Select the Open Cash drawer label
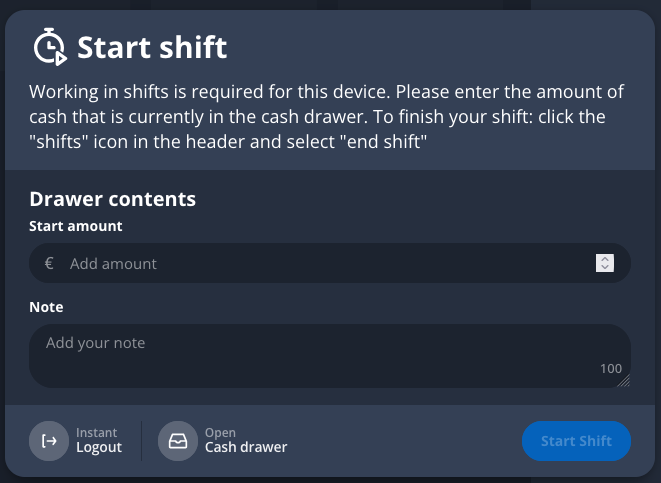Image resolution: width=661 pixels, height=483 pixels. pyautogui.click(x=246, y=447)
